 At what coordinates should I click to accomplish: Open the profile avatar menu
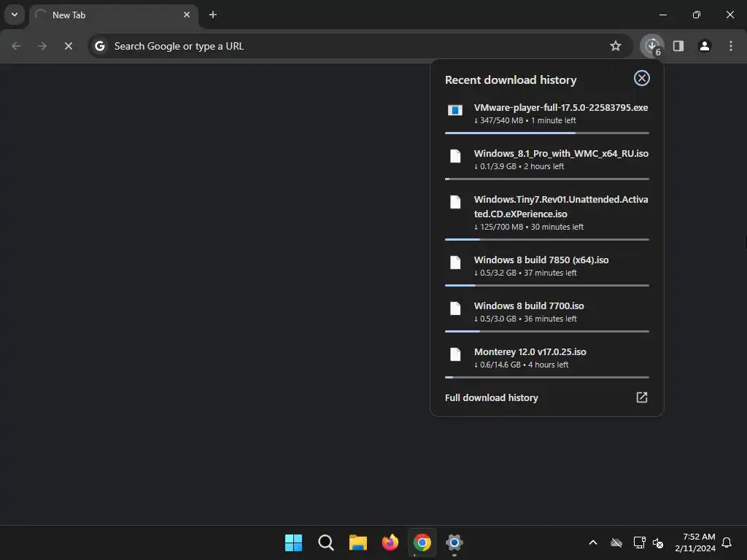[705, 46]
